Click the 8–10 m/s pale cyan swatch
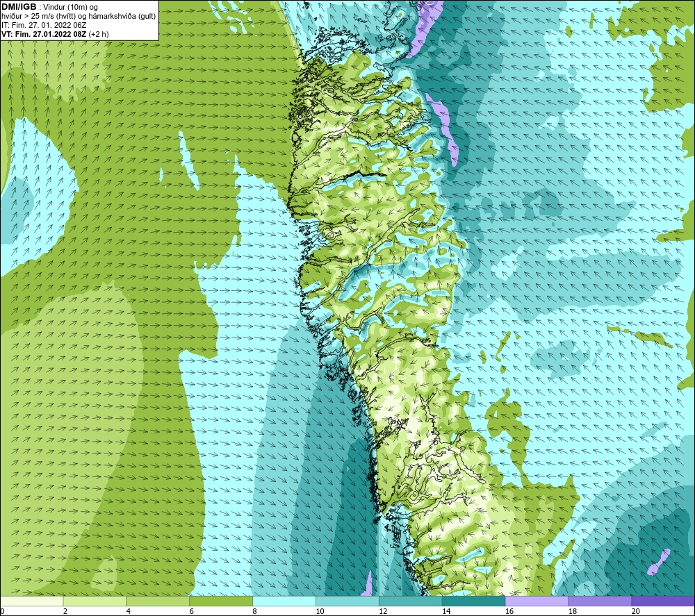The width and height of the screenshot is (695, 616). pos(284,601)
